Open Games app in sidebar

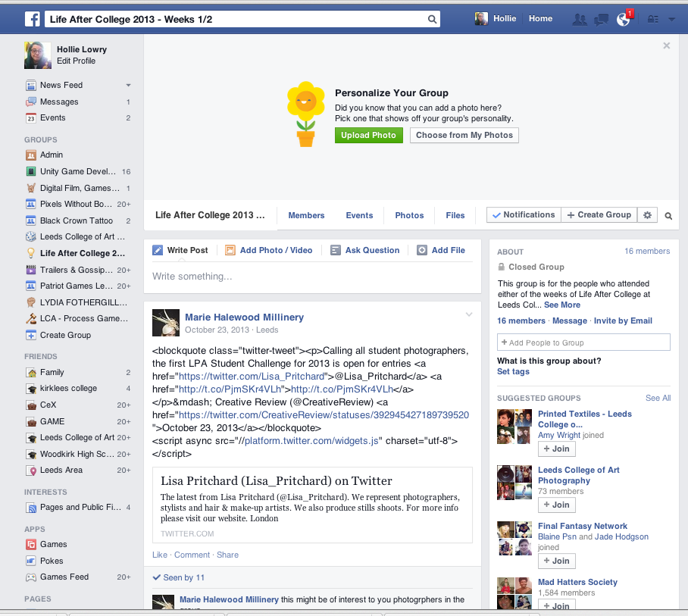(x=54, y=545)
